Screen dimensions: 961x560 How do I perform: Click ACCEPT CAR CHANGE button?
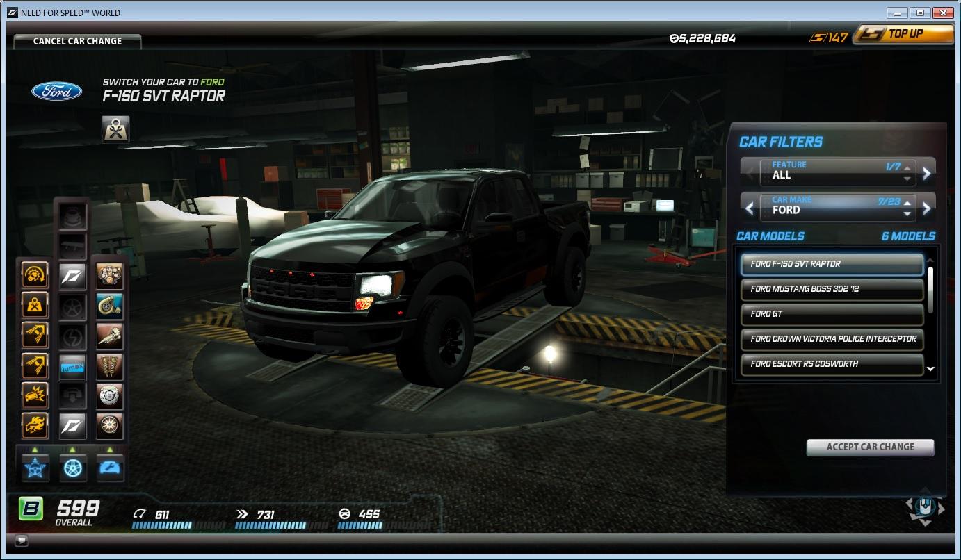(x=870, y=447)
